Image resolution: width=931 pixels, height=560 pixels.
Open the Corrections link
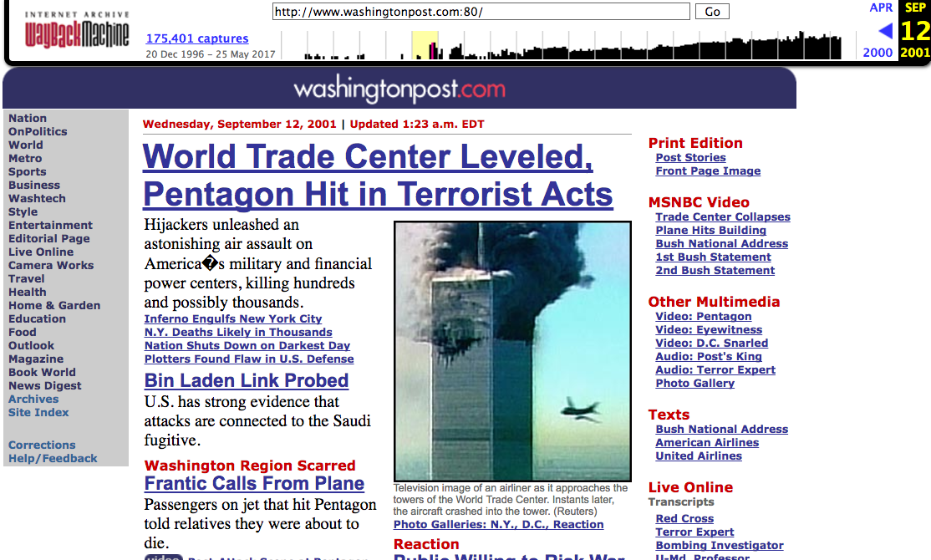[42, 445]
